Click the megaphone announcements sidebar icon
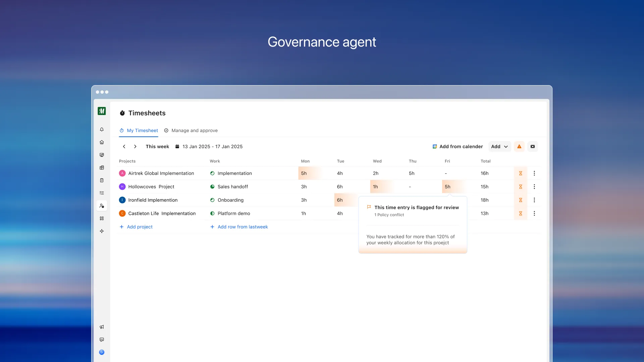 (102, 327)
